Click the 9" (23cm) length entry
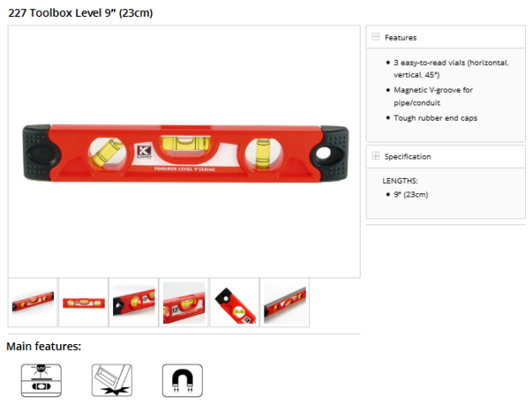Viewport: 532px width, 404px height. [x=411, y=195]
